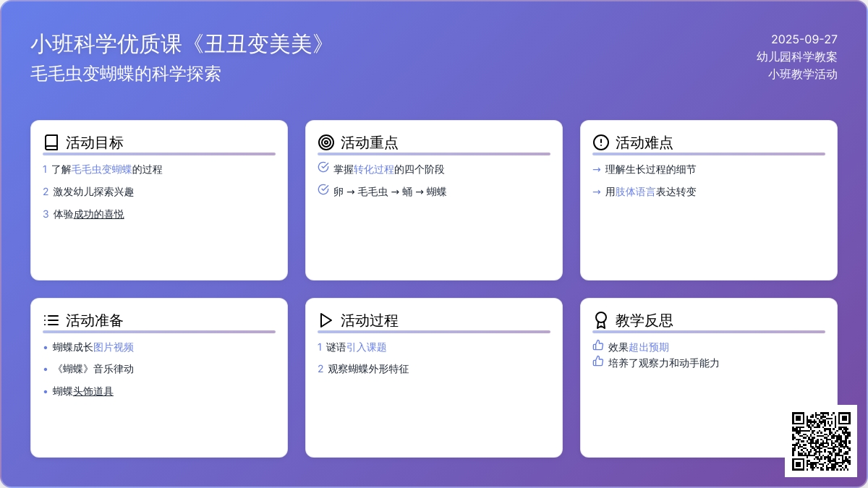Click the target icon beside 活动重点
Viewport: 868px width, 488px height.
pos(325,142)
